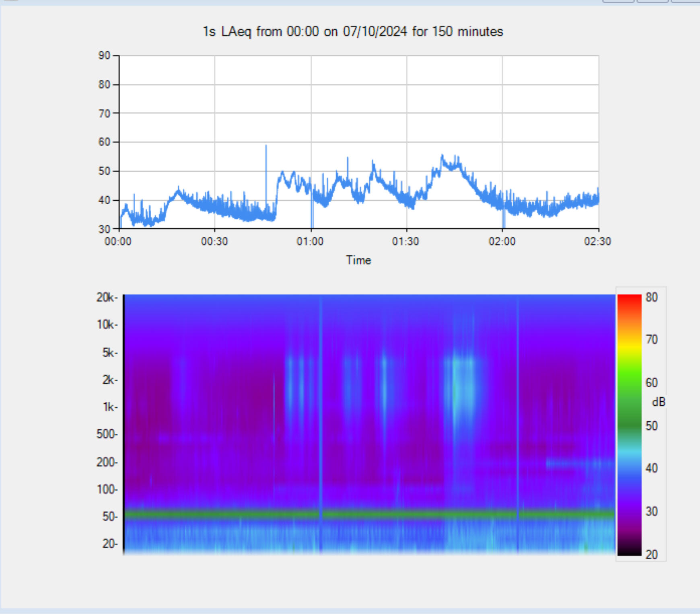The height and width of the screenshot is (614, 700).
Task: Select the 00:30 time axis label
Action: [214, 241]
